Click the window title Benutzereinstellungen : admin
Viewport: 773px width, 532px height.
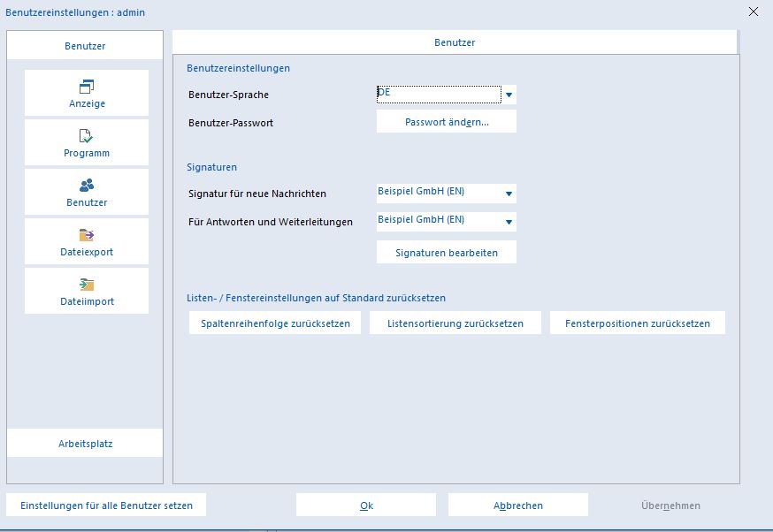(x=75, y=12)
